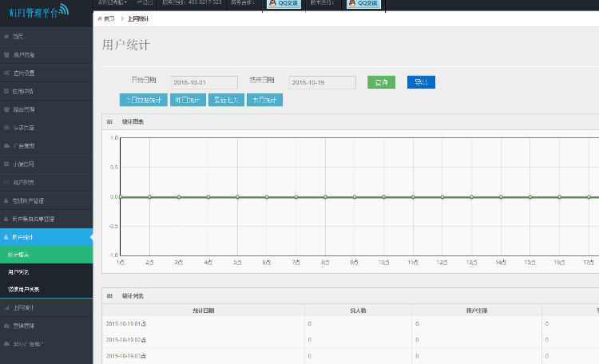Click the grid icon in 统计列表 panel header
The width and height of the screenshot is (599, 364).
[x=109, y=295]
